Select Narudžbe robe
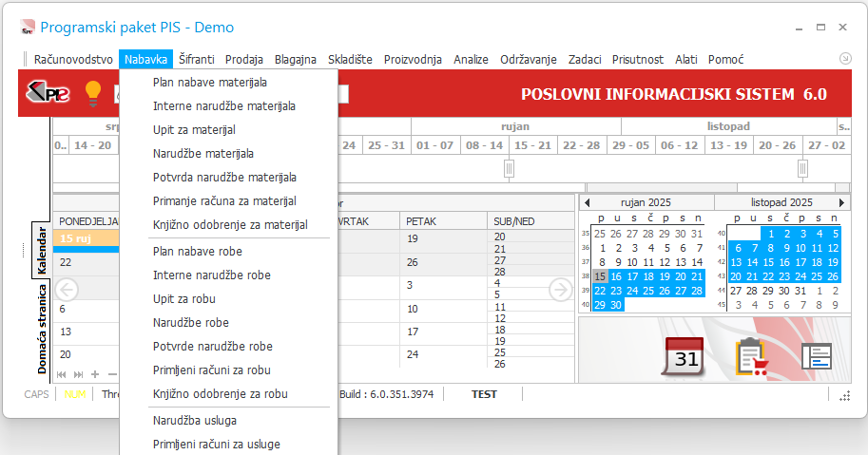Screen dimensions: 868x455 point(228,323)
